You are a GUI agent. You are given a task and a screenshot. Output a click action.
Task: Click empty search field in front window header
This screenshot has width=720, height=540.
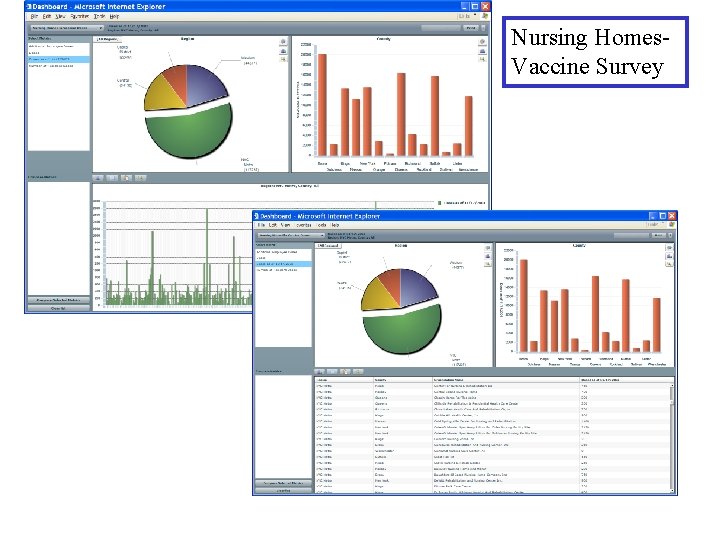tap(631, 235)
